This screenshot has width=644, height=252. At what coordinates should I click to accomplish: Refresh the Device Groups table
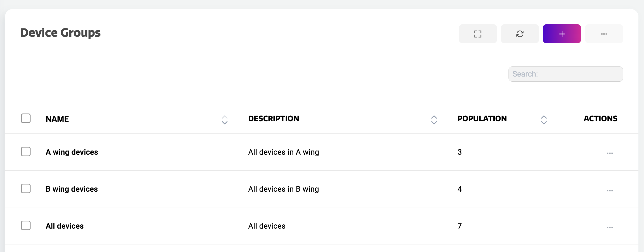[520, 34]
